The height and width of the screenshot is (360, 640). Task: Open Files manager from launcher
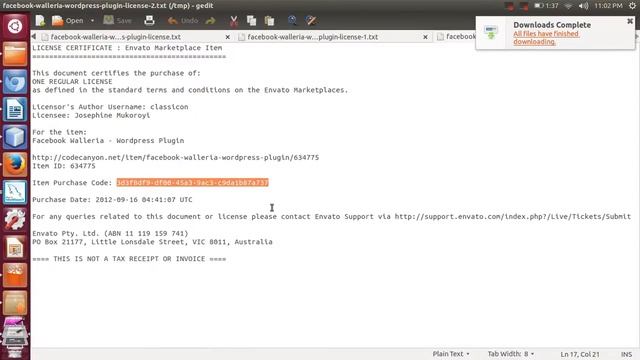pos(15,54)
